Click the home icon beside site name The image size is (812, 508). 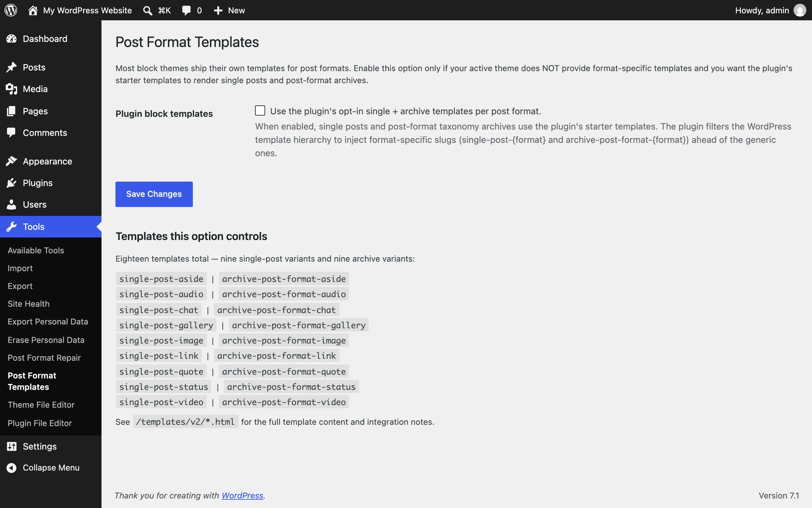pos(33,10)
